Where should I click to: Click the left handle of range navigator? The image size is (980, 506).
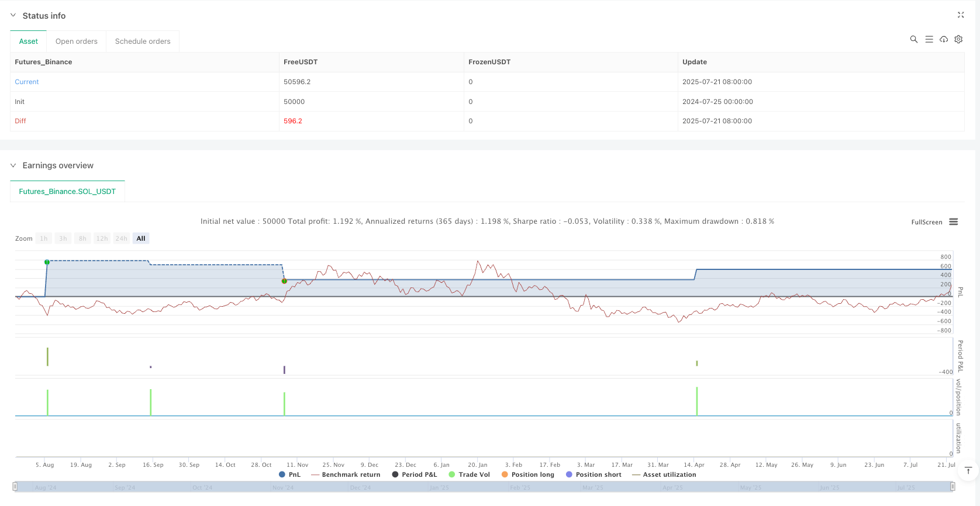[15, 487]
